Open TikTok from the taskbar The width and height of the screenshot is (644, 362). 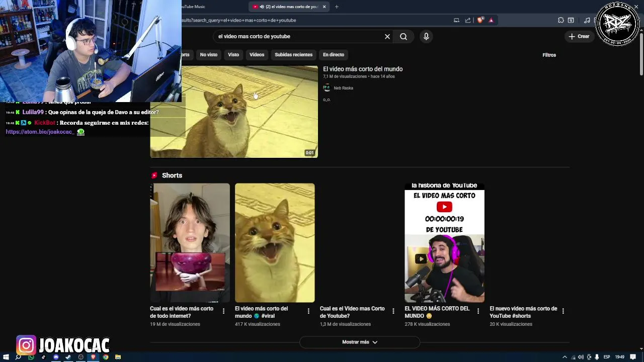click(x=43, y=357)
